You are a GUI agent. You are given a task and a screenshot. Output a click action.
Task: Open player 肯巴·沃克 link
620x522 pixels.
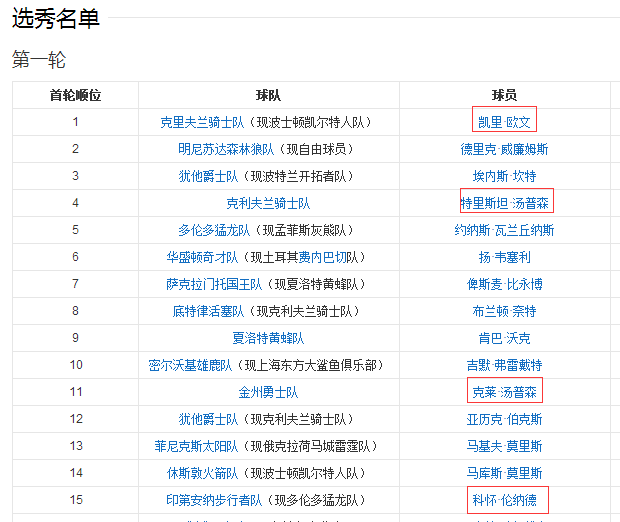[504, 338]
